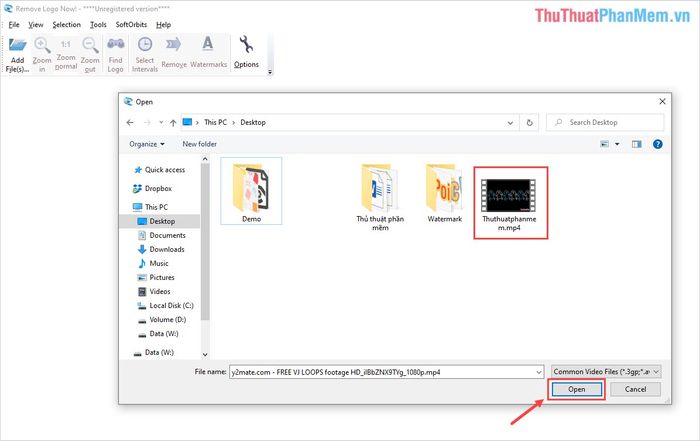This screenshot has height=441, width=700.
Task: Open the Organize dropdown menu
Action: [x=147, y=144]
